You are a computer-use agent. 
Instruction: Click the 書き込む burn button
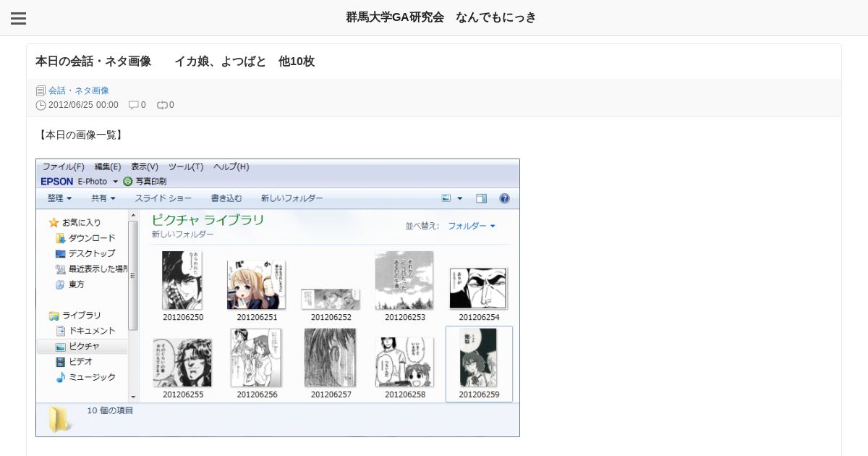[x=226, y=198]
